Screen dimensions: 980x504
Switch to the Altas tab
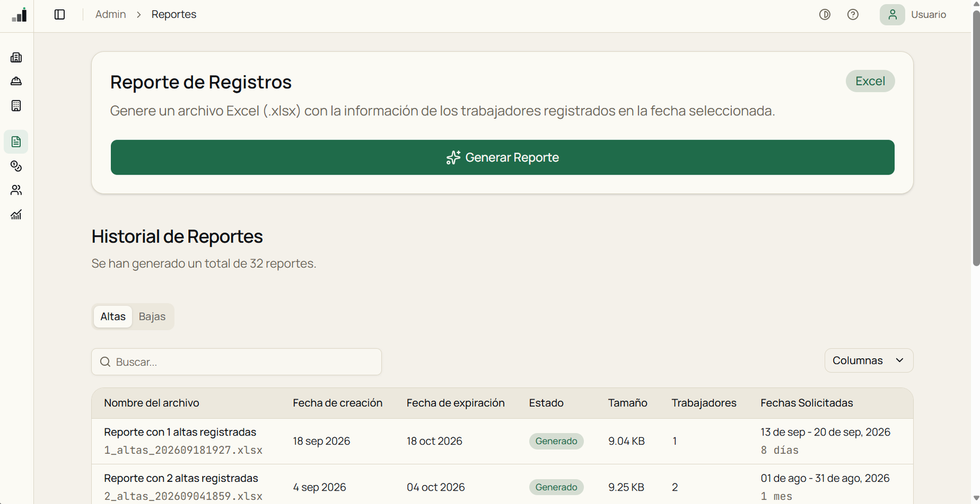(113, 317)
